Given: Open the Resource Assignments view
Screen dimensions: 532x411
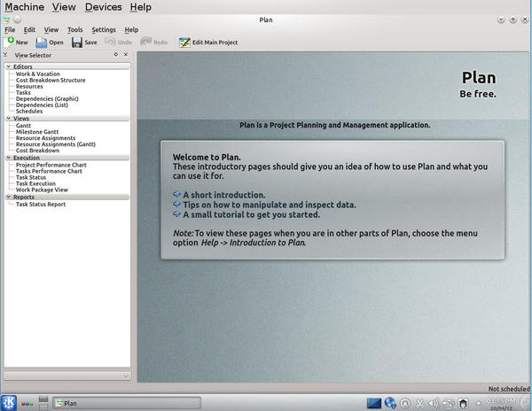Looking at the screenshot, I should 45,138.
